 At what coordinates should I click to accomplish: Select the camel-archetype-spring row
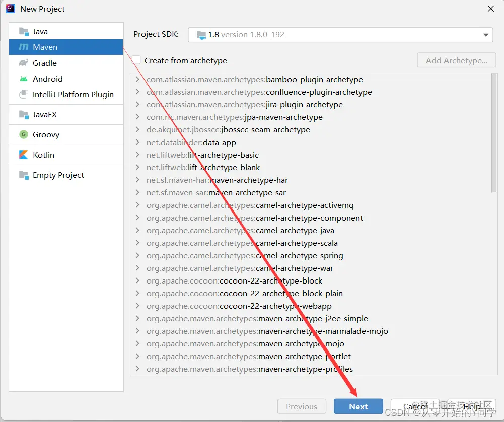tap(311, 255)
